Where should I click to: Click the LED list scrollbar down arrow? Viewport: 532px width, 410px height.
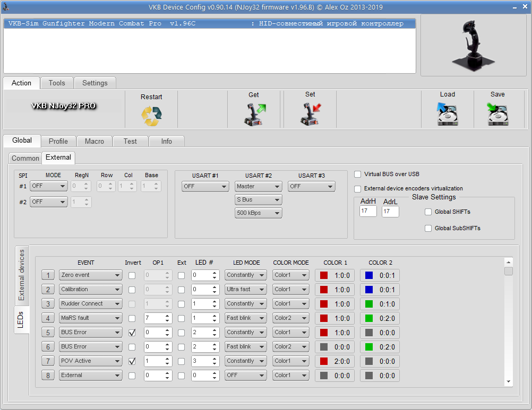pos(508,382)
